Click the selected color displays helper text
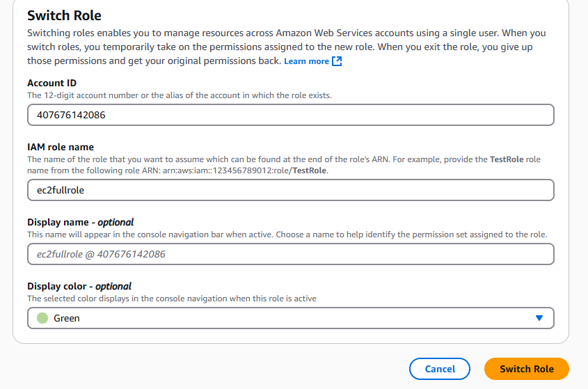The width and height of the screenshot is (588, 389). pyautogui.click(x=172, y=299)
